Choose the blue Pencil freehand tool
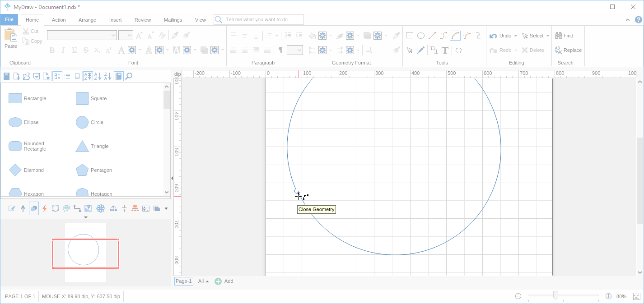 coord(420,50)
